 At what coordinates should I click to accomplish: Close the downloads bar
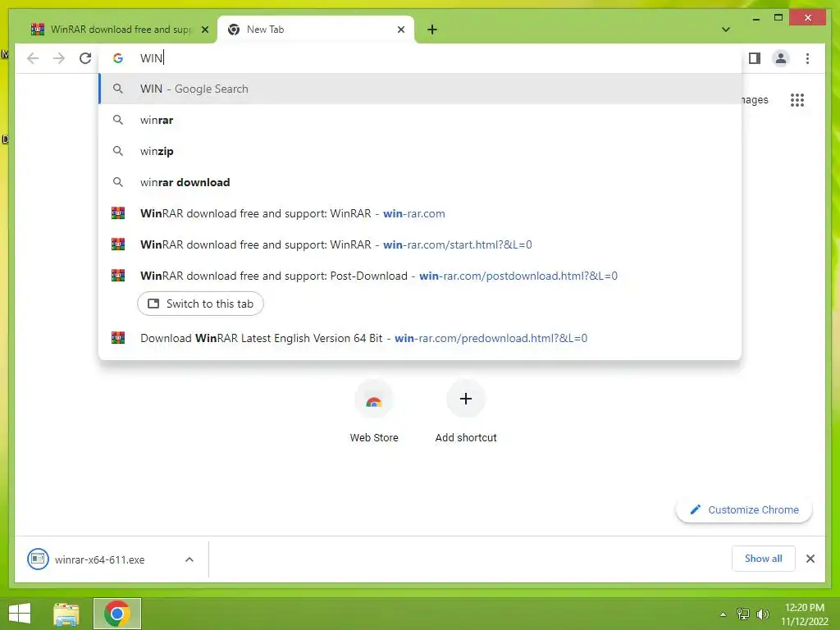click(x=810, y=559)
